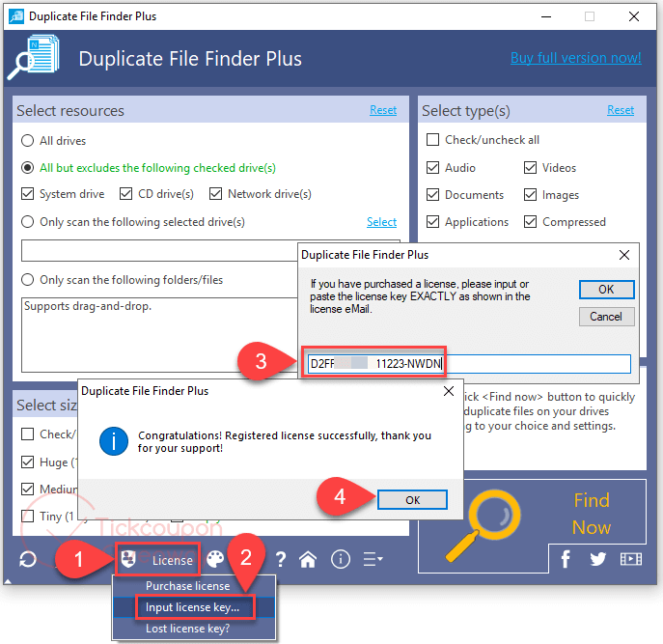The width and height of the screenshot is (663, 644).
Task: Toggle the Audio type checkbox
Action: [432, 168]
